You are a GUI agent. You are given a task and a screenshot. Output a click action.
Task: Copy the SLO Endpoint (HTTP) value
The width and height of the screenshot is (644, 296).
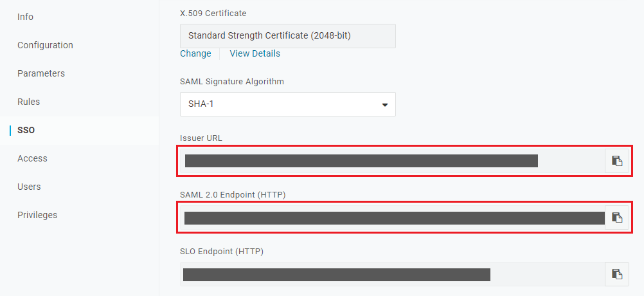click(617, 274)
